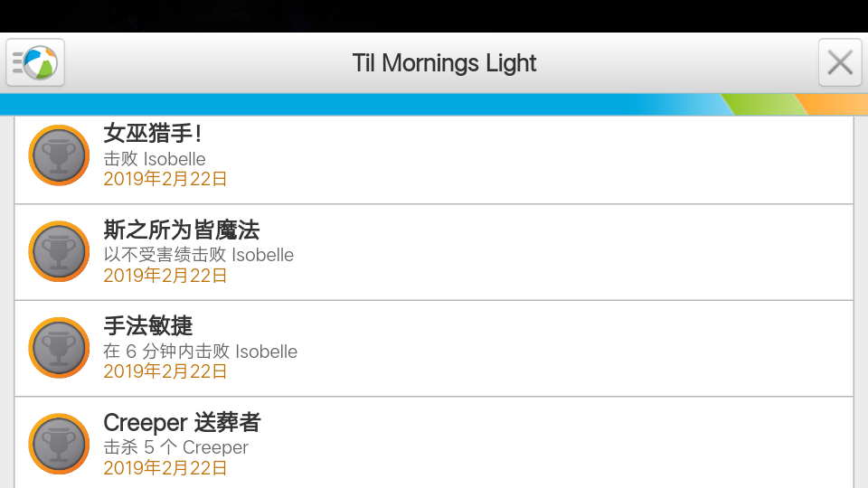Tap the trophy icon for 斯之所为皆魔法
868x488 pixels.
59,252
